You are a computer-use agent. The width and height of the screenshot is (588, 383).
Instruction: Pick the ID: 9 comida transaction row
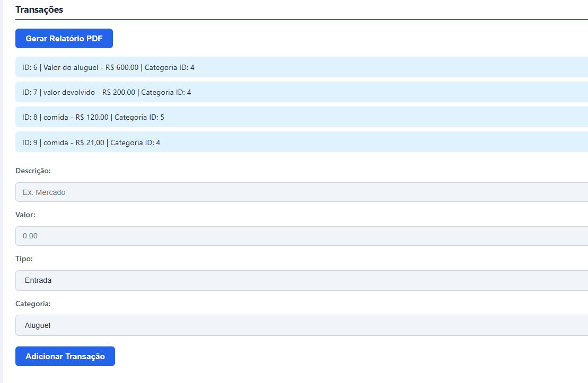pos(301,142)
